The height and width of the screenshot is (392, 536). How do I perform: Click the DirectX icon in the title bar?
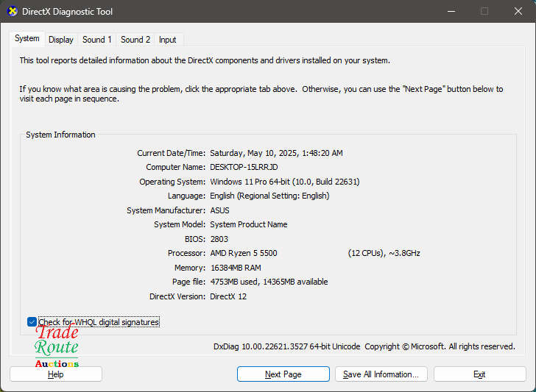point(13,12)
